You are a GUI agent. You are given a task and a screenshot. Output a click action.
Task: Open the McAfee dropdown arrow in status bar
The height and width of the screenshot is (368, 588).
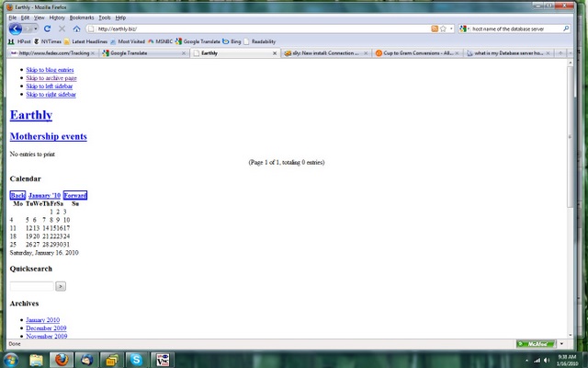(561, 344)
